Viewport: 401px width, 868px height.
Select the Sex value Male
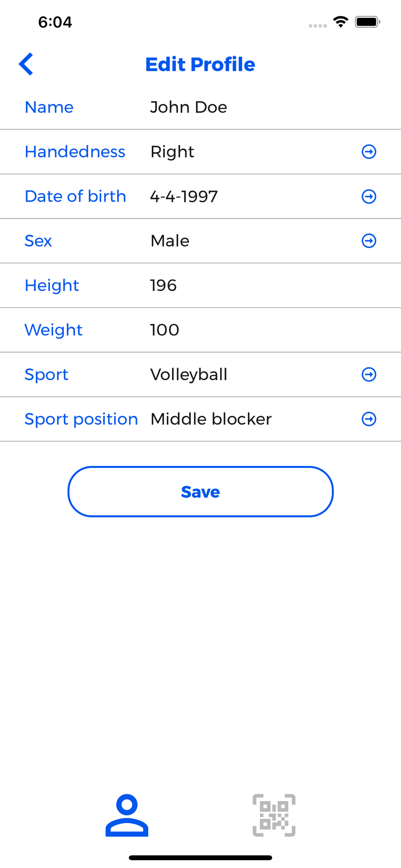170,241
